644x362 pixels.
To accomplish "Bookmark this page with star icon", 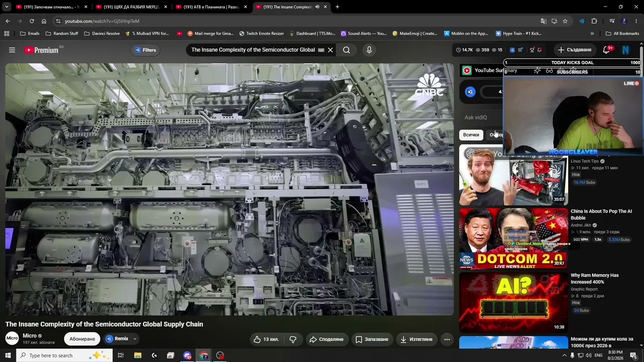I will tap(565, 21).
